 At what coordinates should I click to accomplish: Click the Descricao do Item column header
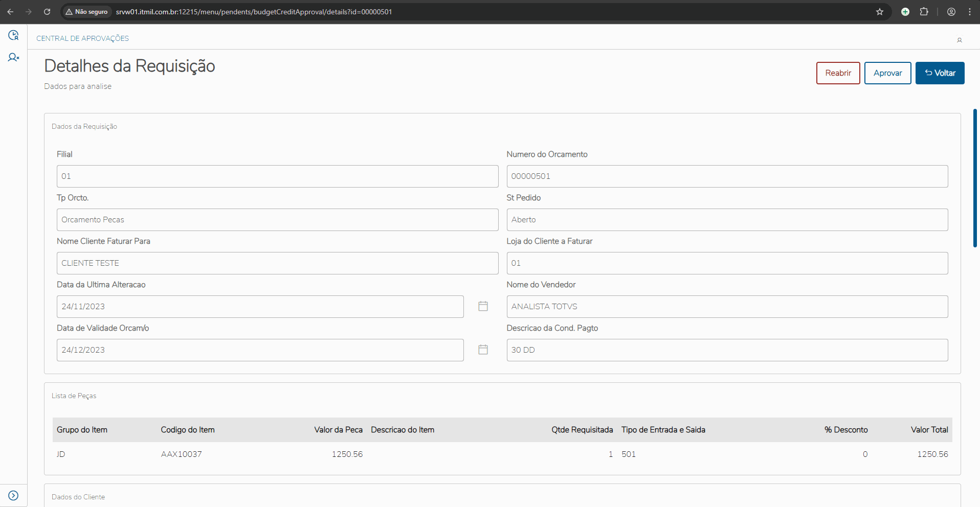point(403,430)
